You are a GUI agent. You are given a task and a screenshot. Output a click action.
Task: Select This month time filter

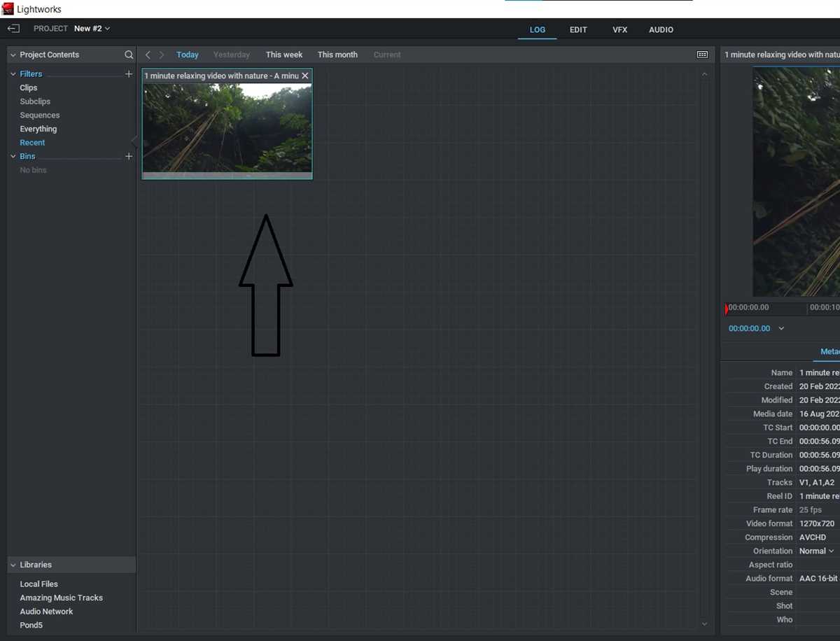[337, 55]
